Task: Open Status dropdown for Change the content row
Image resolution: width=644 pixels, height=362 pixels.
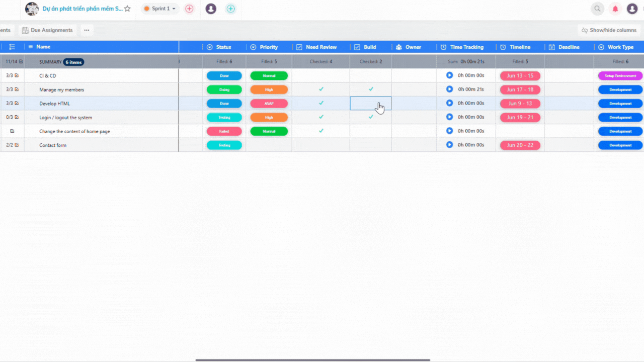Action: (224, 131)
